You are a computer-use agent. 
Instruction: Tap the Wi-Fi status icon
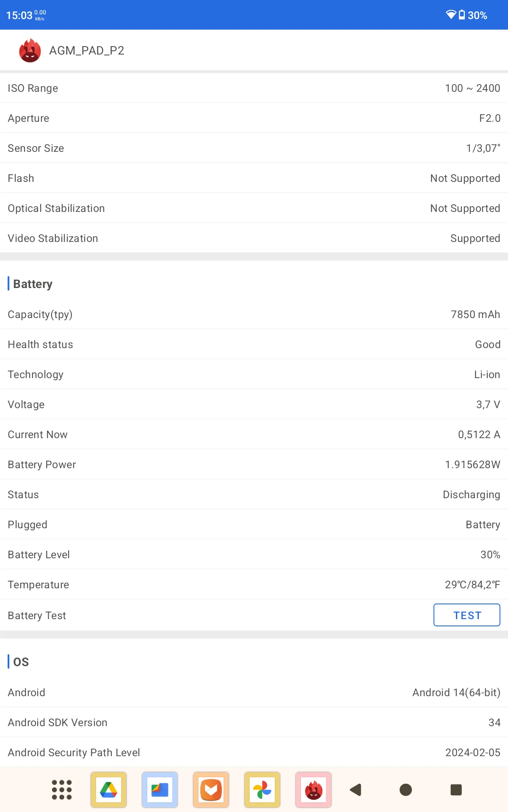(x=451, y=15)
